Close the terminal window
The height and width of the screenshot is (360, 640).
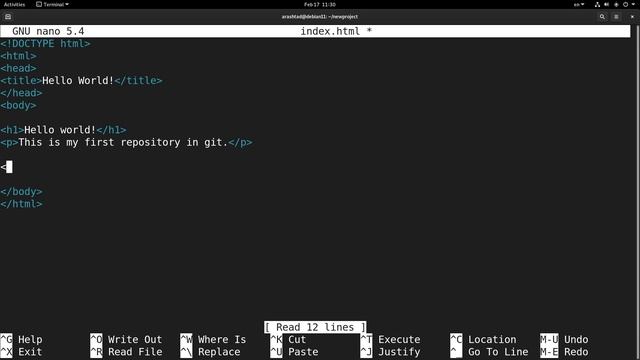[x=632, y=17]
